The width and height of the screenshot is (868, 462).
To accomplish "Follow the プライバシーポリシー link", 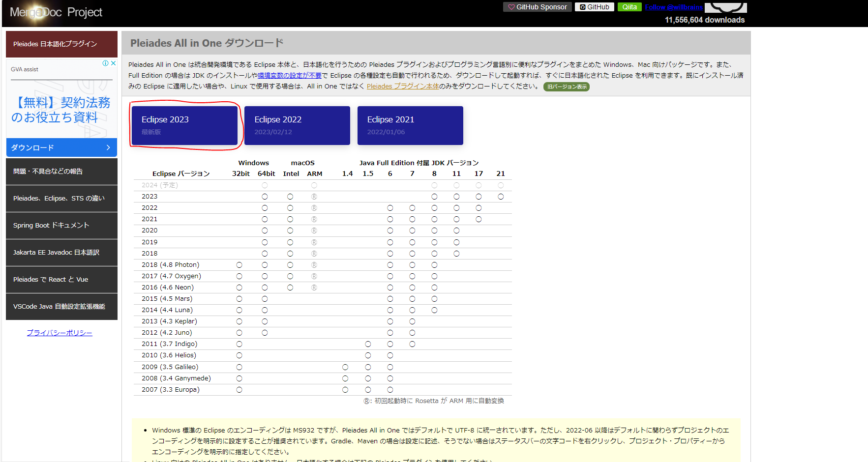I will point(60,333).
